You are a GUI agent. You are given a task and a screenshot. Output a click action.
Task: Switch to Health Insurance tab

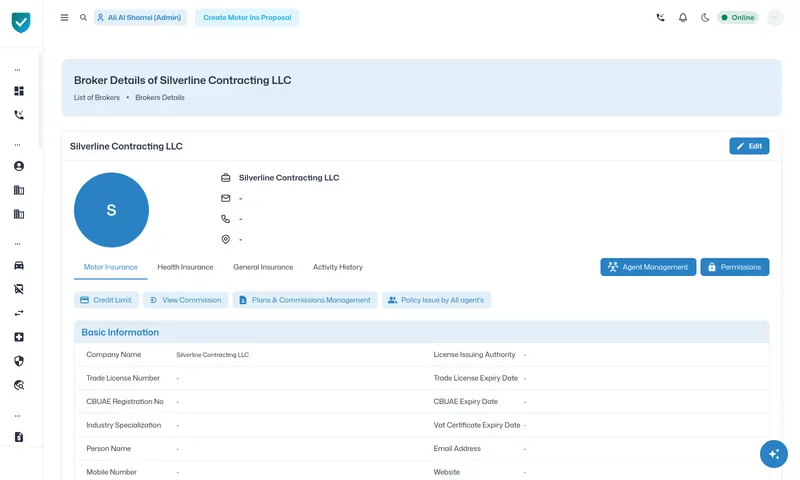pyautogui.click(x=185, y=267)
